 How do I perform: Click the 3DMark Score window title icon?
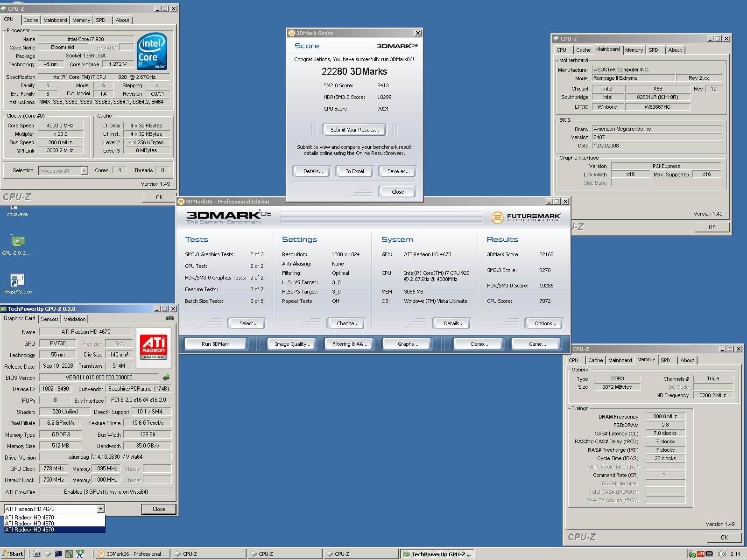pos(291,33)
